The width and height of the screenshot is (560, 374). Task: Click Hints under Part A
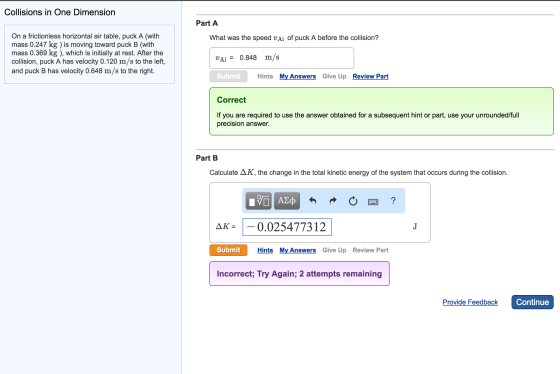coord(265,76)
